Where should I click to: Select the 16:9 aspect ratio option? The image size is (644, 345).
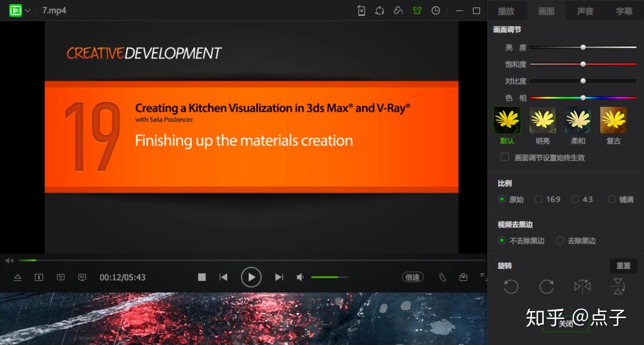[x=539, y=199]
